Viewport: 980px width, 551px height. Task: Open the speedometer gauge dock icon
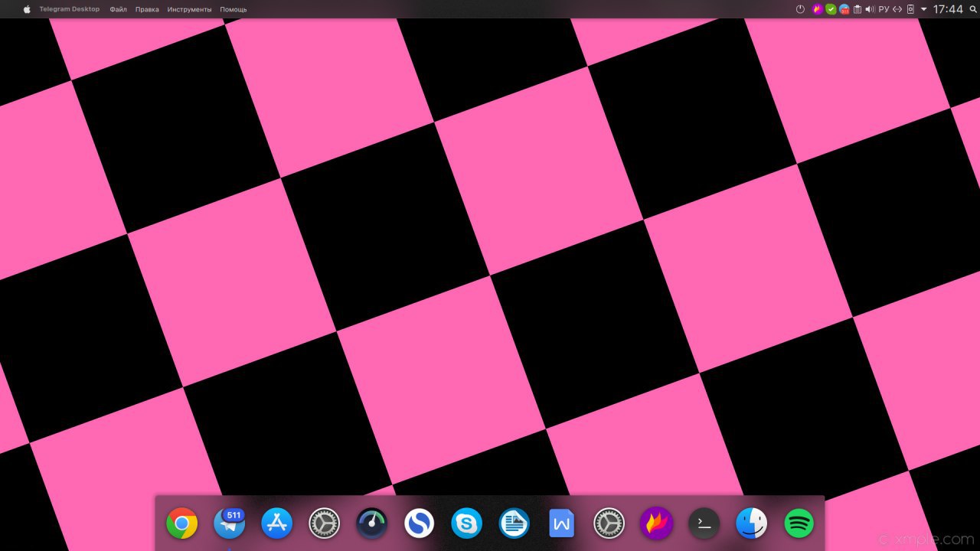coord(371,523)
